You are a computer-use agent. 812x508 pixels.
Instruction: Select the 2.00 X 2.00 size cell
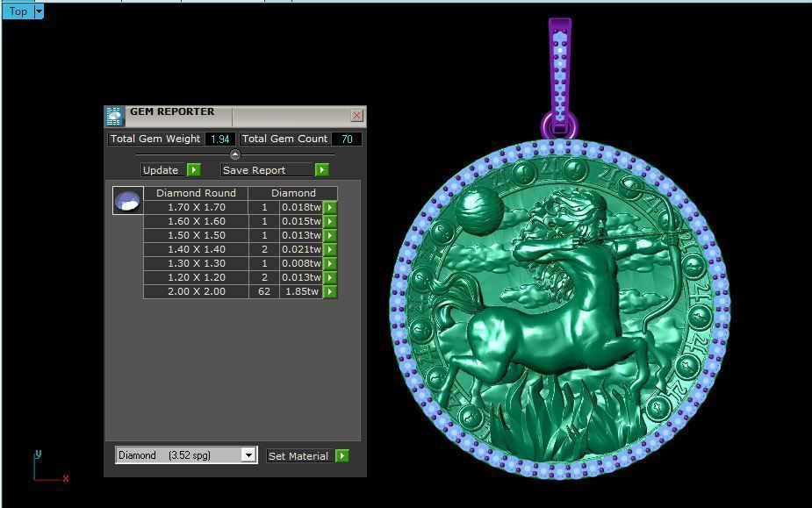[197, 291]
